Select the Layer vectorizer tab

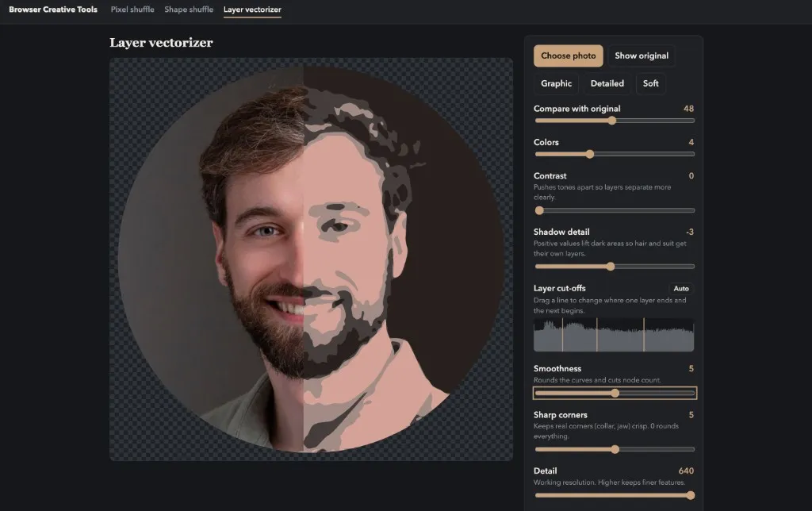pos(252,10)
